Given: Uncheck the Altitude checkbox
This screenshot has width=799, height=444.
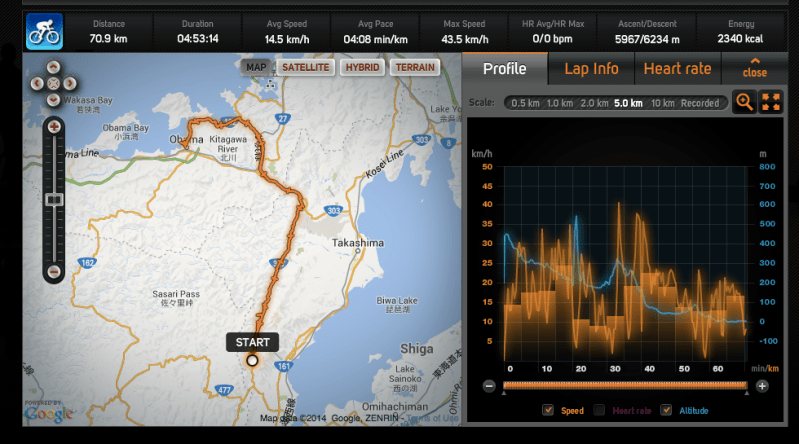Looking at the screenshot, I should [666, 410].
